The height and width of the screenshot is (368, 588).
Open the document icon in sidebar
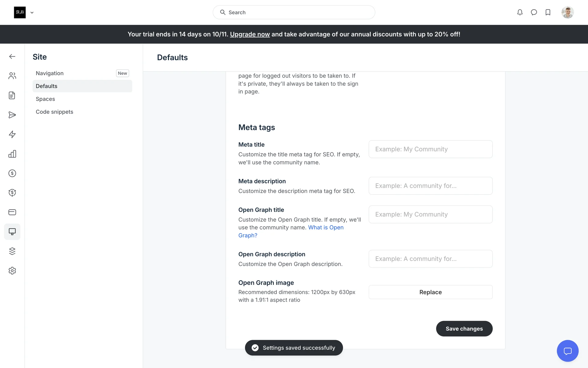(12, 95)
